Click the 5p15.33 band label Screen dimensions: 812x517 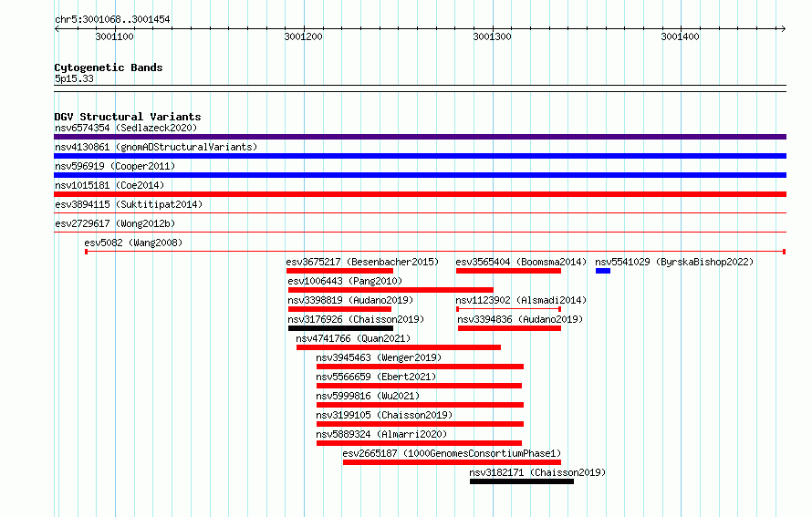tap(74, 78)
